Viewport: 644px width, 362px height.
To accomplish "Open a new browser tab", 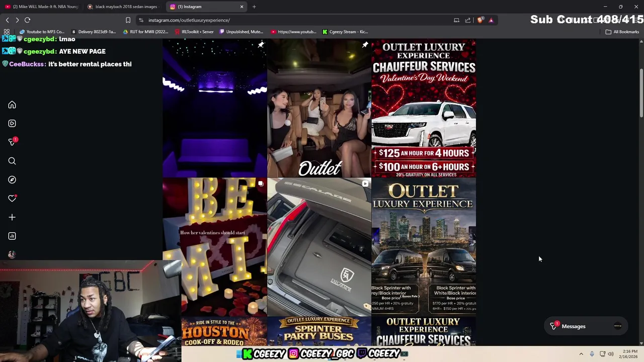I will click(x=254, y=7).
